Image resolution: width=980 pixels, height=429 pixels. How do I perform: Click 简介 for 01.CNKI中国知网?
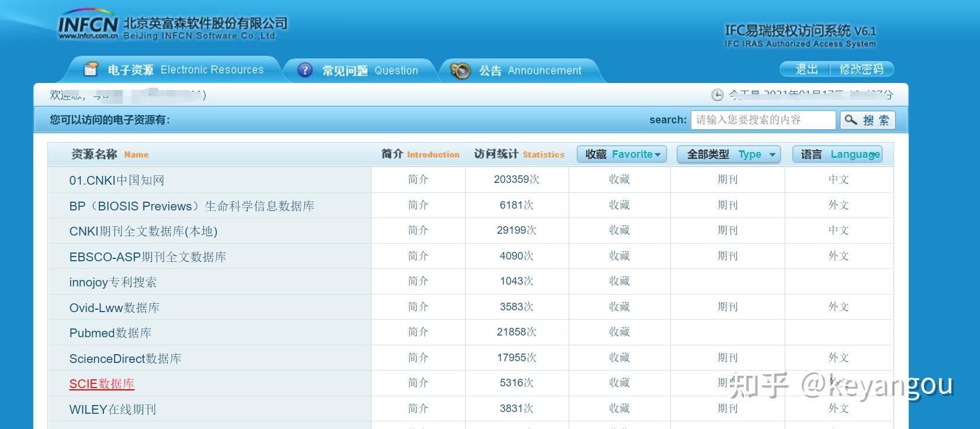(418, 179)
